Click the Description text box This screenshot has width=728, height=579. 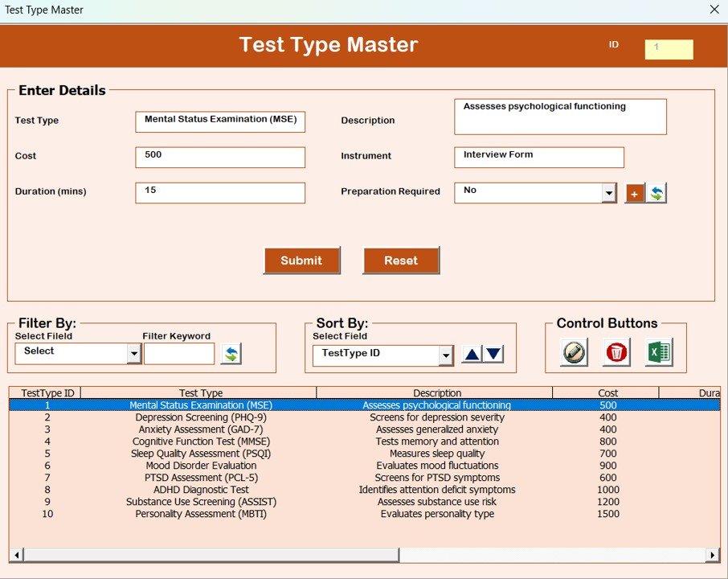point(560,117)
